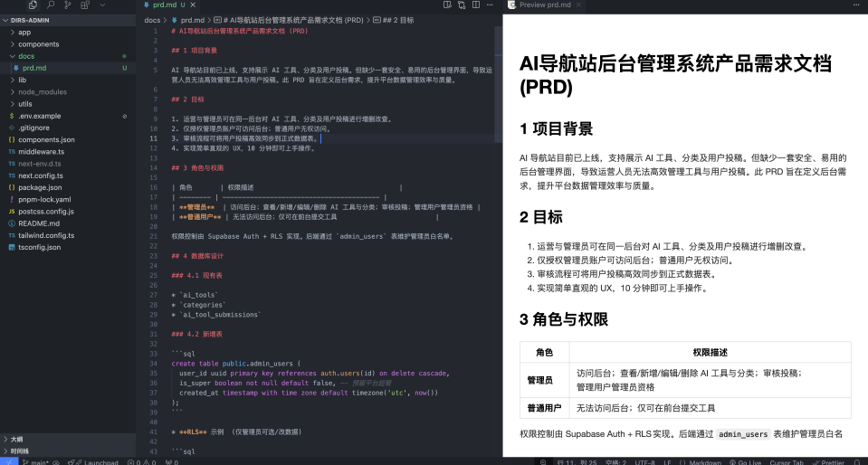Expand the 时间线 timeline section

click(x=18, y=451)
